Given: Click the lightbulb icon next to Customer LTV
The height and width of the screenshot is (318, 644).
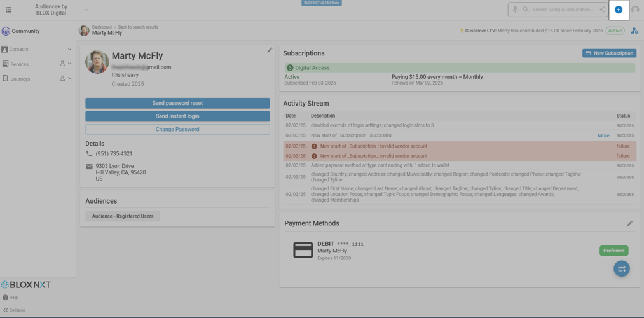Looking at the screenshot, I should (462, 31).
